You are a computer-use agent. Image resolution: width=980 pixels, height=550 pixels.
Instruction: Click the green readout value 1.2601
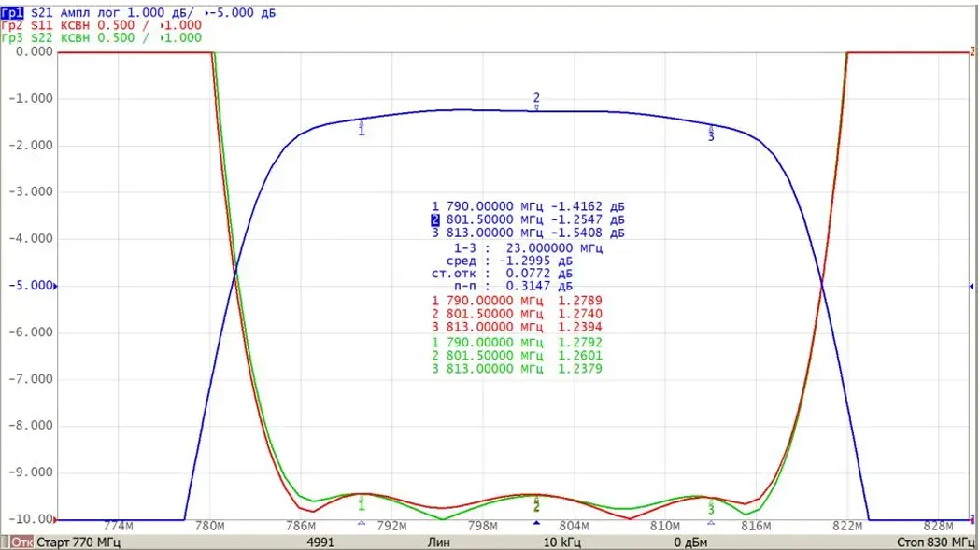pos(580,356)
